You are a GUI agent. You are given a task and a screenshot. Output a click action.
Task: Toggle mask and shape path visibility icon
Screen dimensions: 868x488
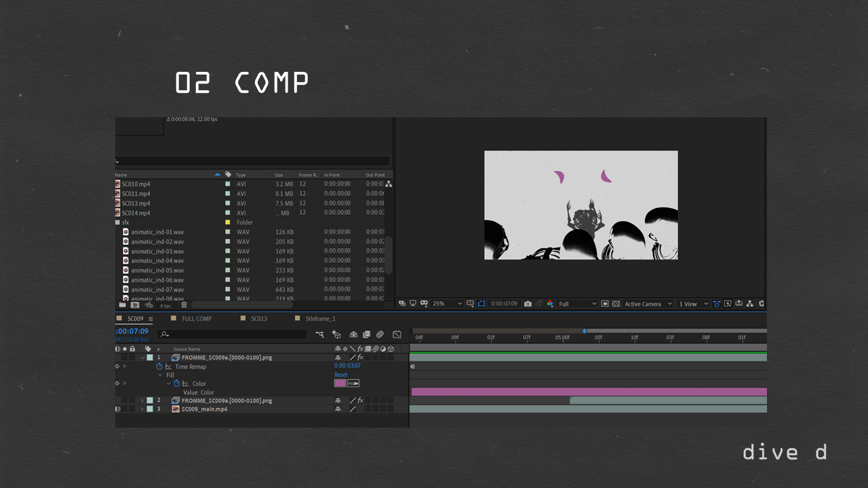pyautogui.click(x=481, y=304)
